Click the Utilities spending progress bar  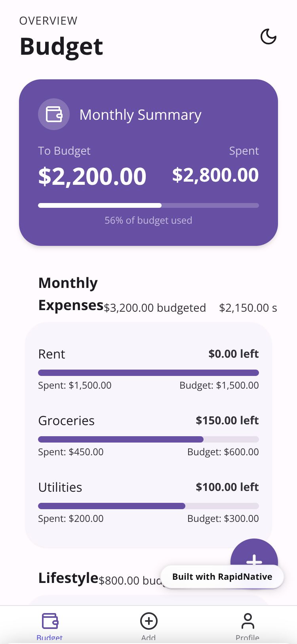click(148, 506)
